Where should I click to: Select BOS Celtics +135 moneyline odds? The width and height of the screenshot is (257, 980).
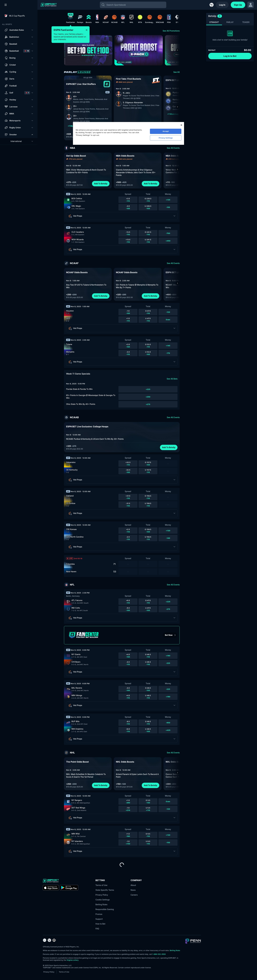168,200
